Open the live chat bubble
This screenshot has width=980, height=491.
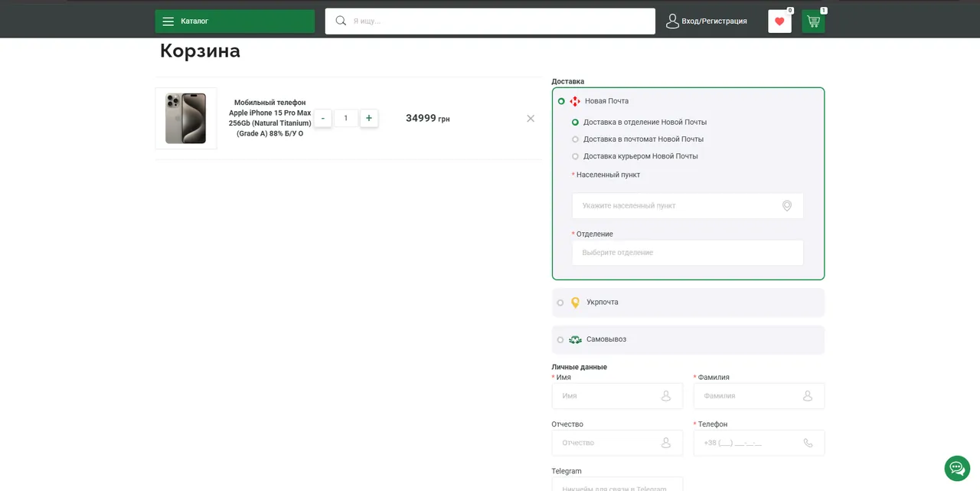(957, 468)
